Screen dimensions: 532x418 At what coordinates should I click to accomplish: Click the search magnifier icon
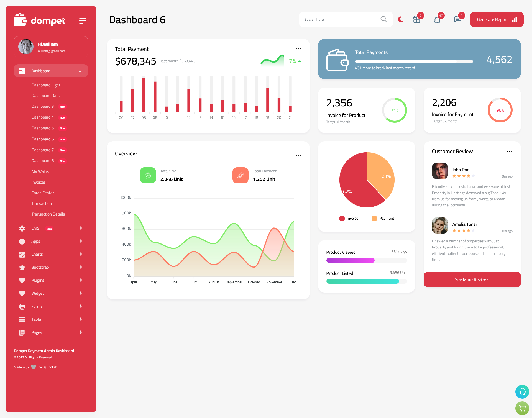383,19
